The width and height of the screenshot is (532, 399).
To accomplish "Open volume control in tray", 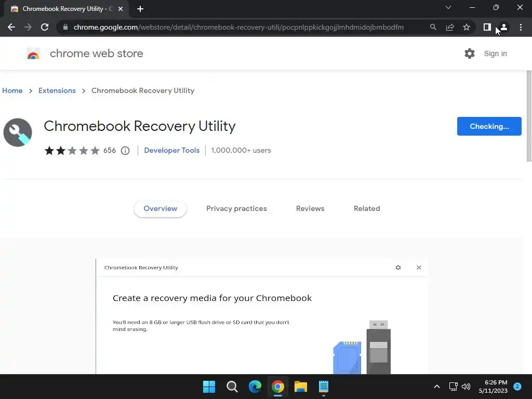I will (466, 387).
